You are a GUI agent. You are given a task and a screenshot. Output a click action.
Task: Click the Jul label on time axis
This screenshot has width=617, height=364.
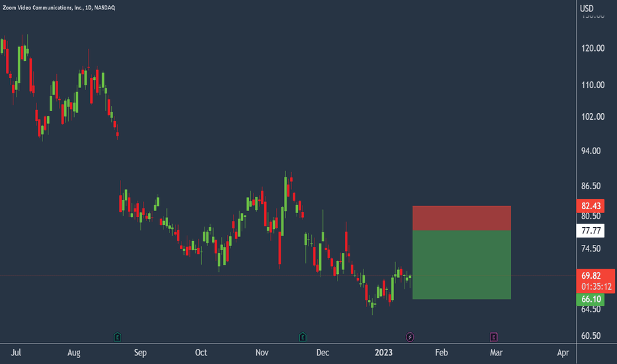pos(16,353)
